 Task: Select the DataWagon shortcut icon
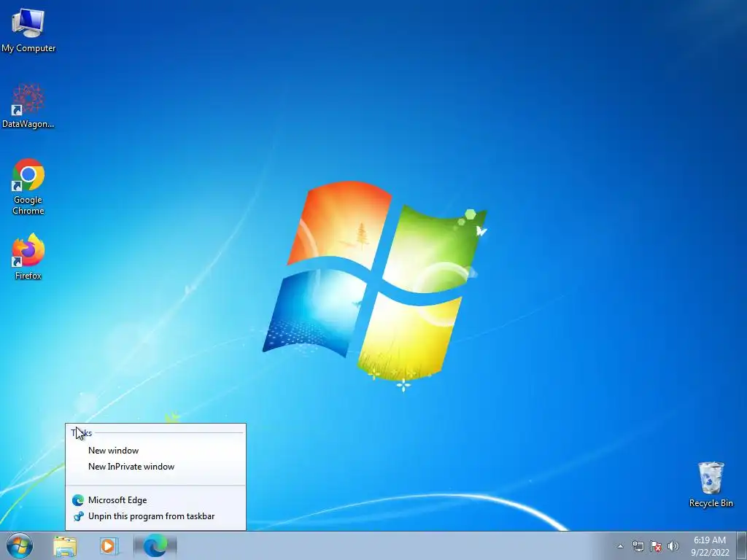tap(28, 106)
